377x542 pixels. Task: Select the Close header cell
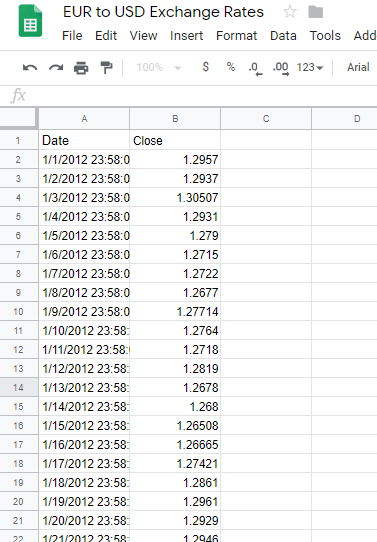click(x=175, y=140)
